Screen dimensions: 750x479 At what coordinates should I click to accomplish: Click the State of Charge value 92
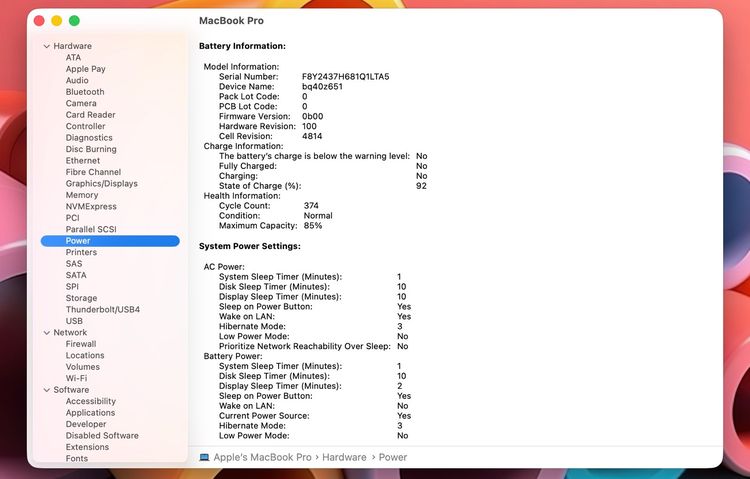[x=421, y=186]
